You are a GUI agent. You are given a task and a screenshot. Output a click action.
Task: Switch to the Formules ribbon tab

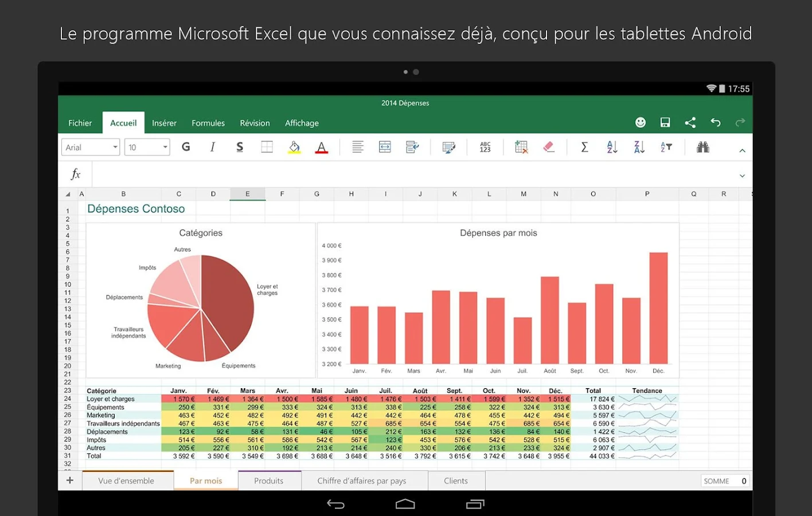(208, 123)
